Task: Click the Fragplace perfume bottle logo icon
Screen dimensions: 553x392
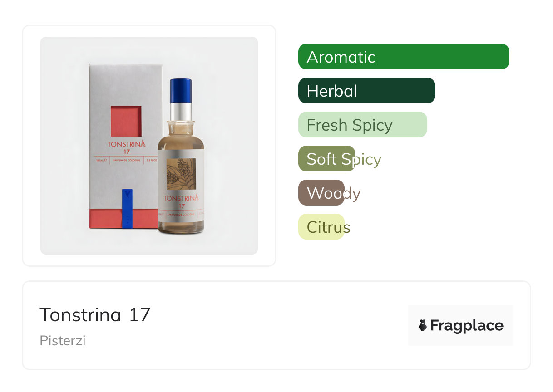Action: [x=423, y=325]
